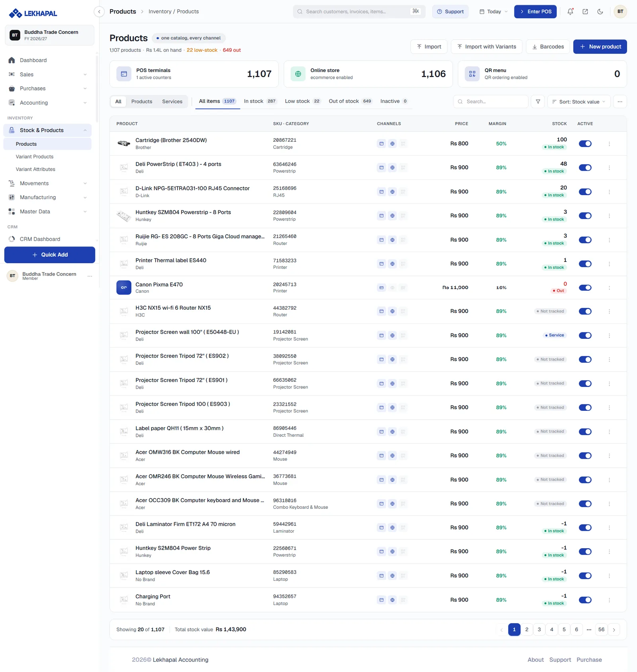The image size is (637, 672).
Task: Open the product list filter icon
Action: pyautogui.click(x=538, y=102)
